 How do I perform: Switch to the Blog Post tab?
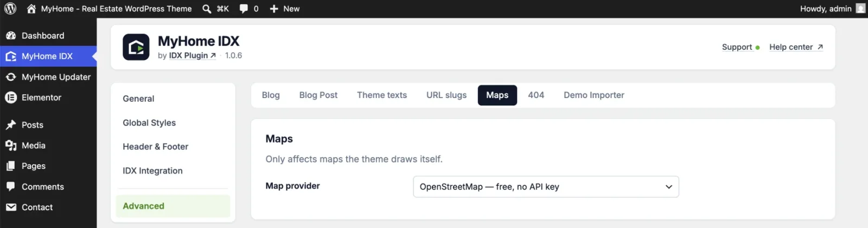coord(318,95)
